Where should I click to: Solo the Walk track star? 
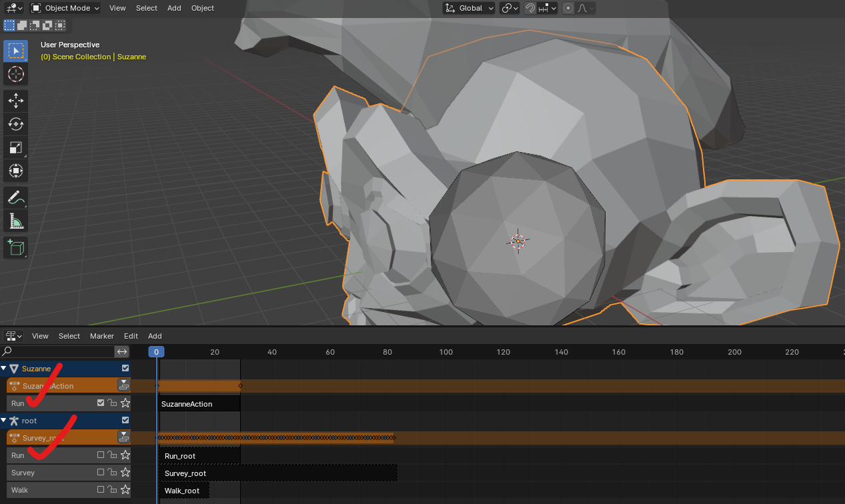point(125,489)
